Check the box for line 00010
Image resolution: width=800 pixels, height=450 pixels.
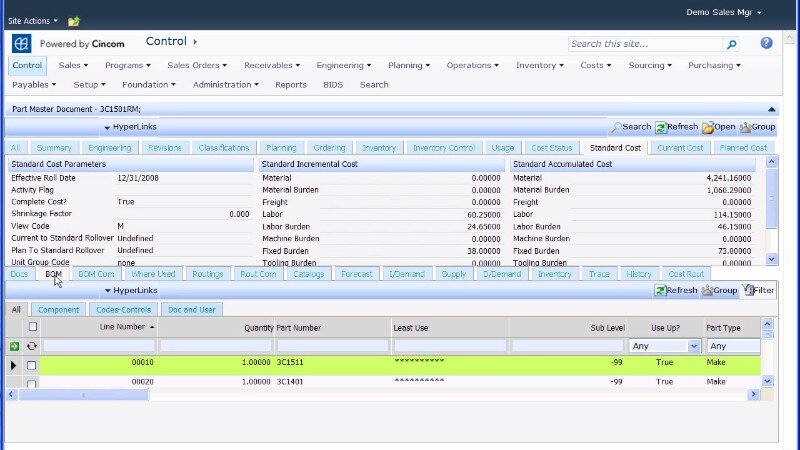click(32, 365)
